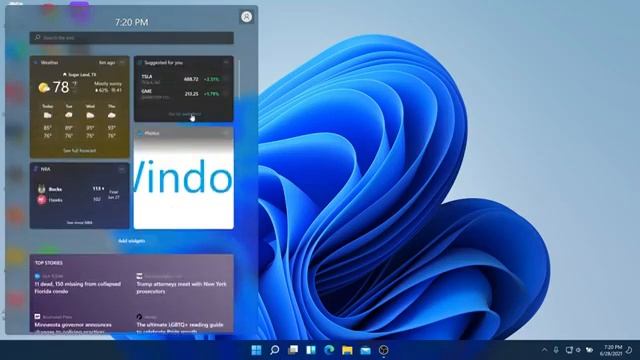Screen dimensions: 640x360
Task: Select the Today forecast icon
Action: tap(48, 116)
